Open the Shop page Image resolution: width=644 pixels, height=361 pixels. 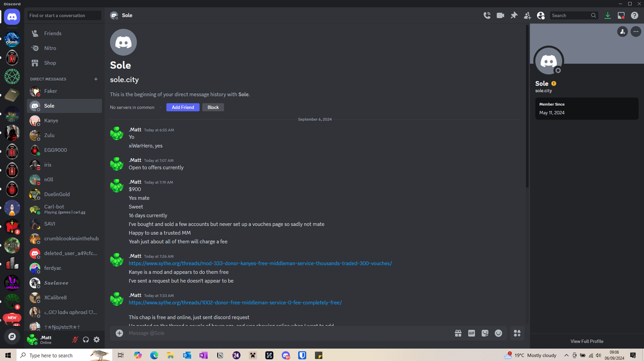(x=64, y=63)
